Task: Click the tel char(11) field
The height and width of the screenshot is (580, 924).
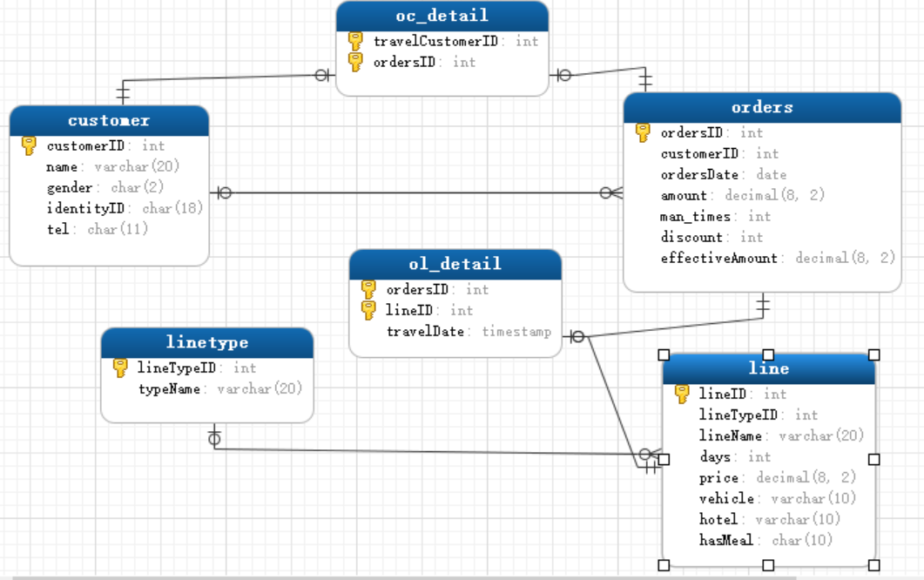Action: pos(98,229)
